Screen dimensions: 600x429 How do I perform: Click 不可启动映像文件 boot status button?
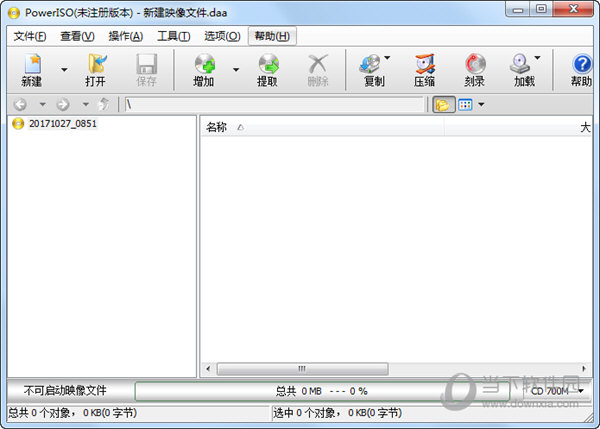click(x=65, y=391)
